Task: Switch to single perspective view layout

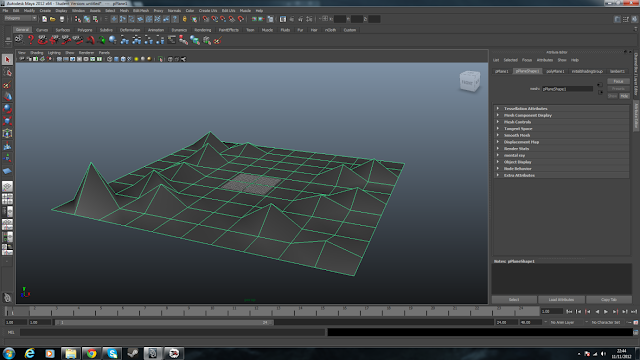Action: (7, 187)
